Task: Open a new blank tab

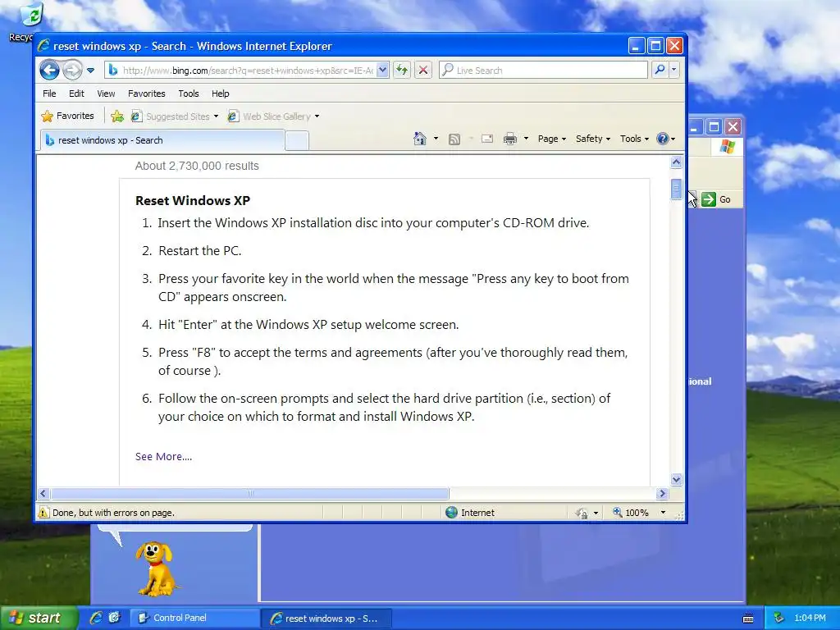Action: tap(297, 141)
